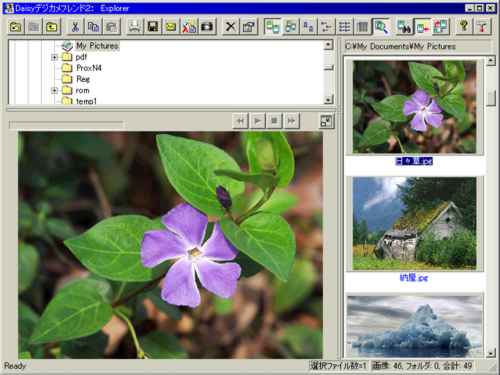This screenshot has height=375, width=500.
Task: Expand the rom folder tree node
Action: (x=54, y=90)
